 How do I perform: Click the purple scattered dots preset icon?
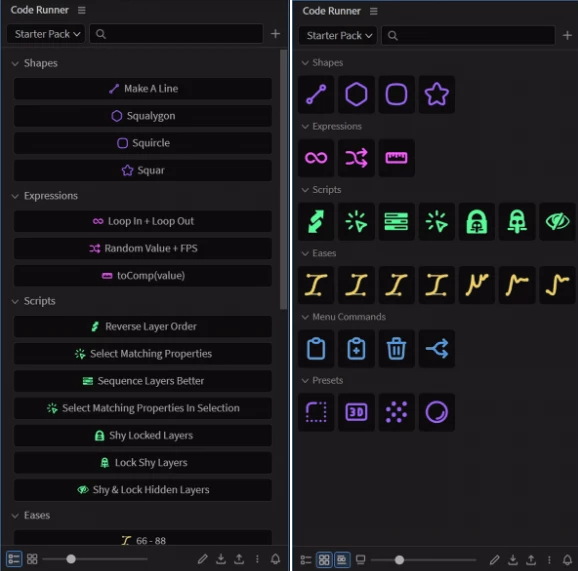pos(396,412)
